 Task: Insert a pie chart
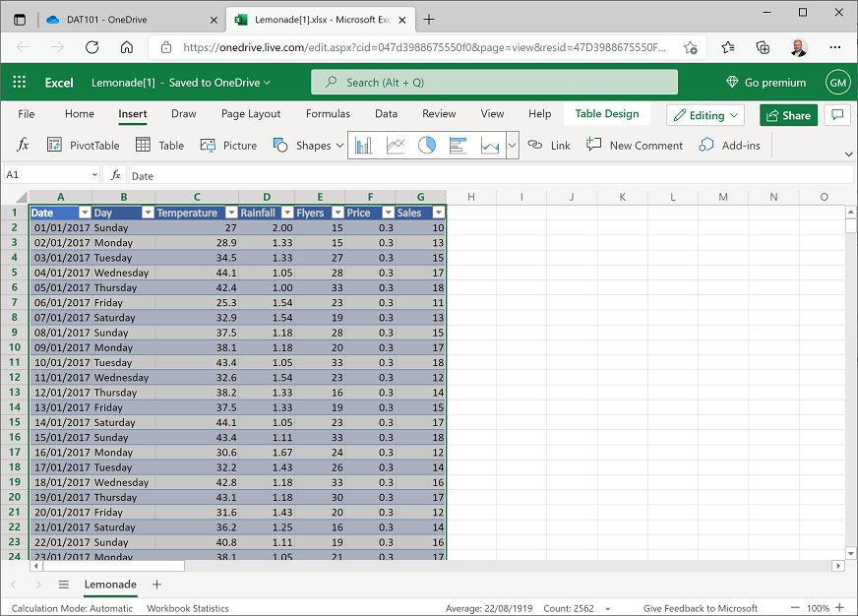pyautogui.click(x=426, y=145)
